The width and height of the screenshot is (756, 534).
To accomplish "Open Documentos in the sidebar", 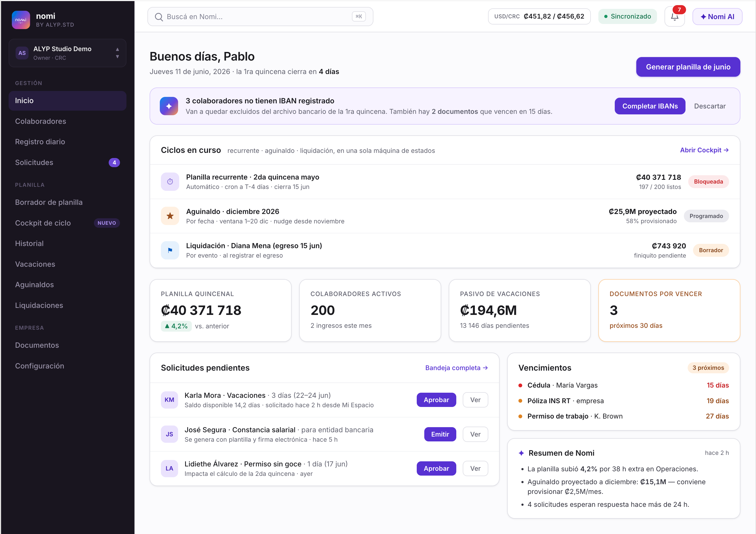I will [x=68, y=345].
